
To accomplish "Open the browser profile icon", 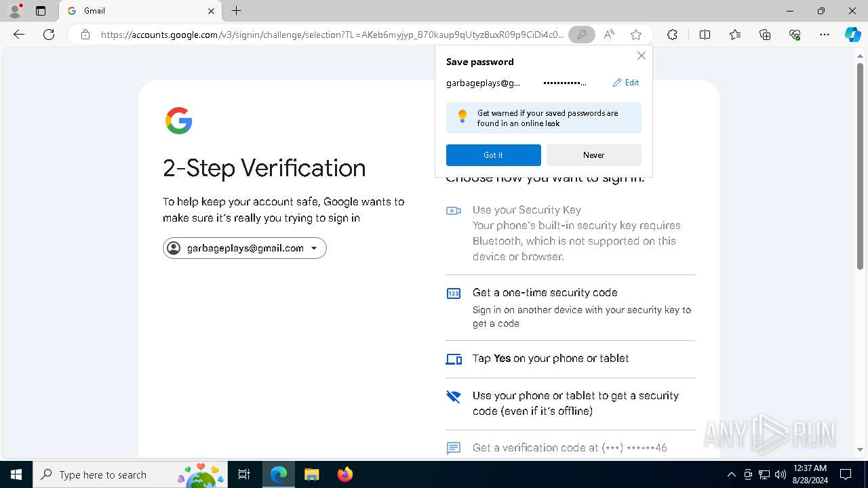I will tap(15, 11).
